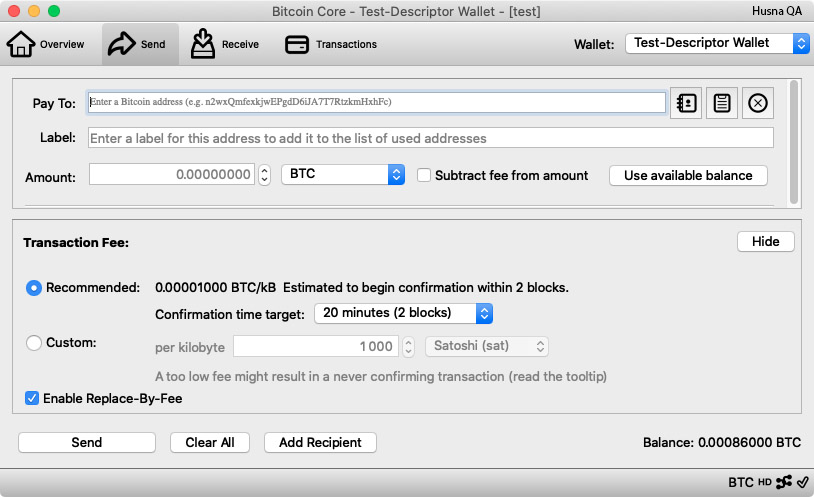Toggle Enable Replace-By-Fee checkbox
The image size is (814, 497).
coord(32,398)
